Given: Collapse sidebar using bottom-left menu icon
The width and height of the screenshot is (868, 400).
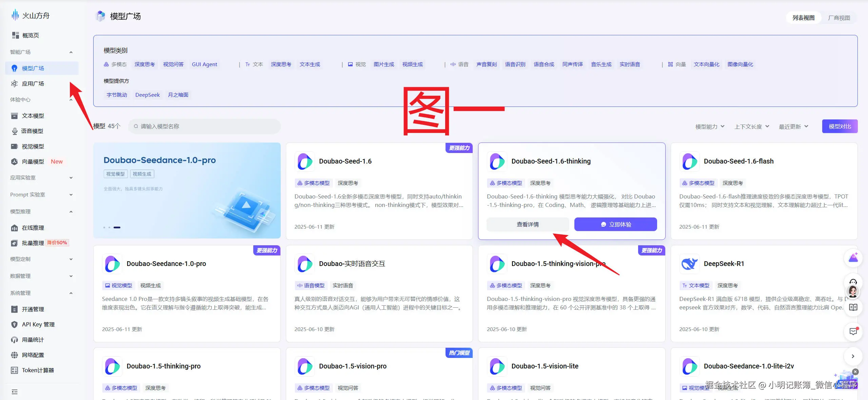Looking at the screenshot, I should pyautogui.click(x=15, y=392).
